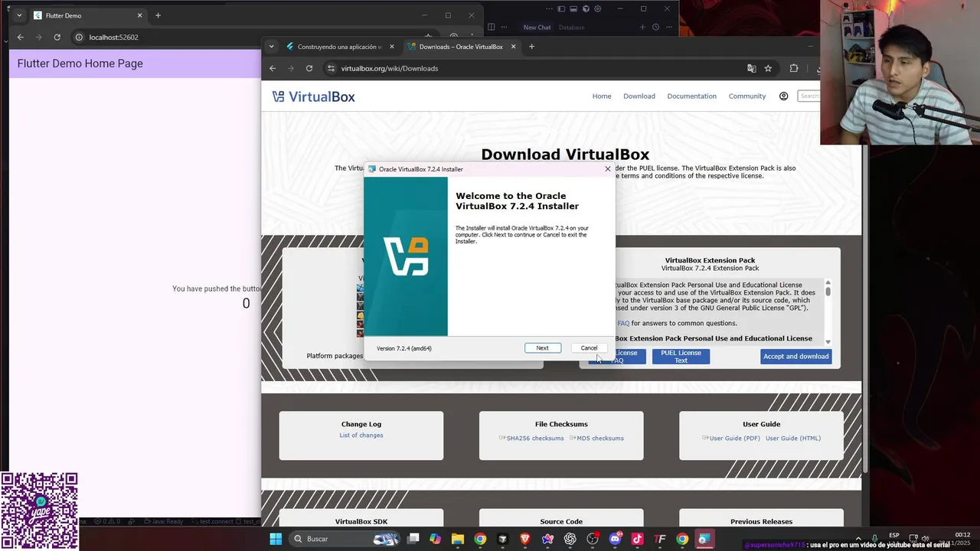This screenshot has width=980, height=551.
Task: Open Documentation in the VirtualBox site navigation
Action: point(691,96)
